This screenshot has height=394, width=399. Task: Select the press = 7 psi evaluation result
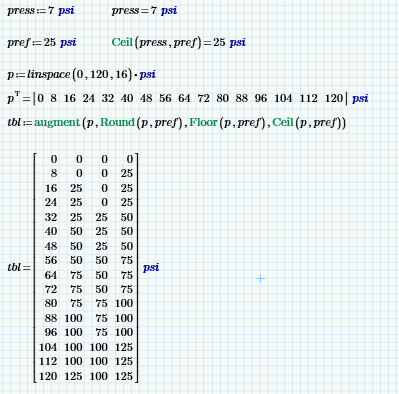144,11
